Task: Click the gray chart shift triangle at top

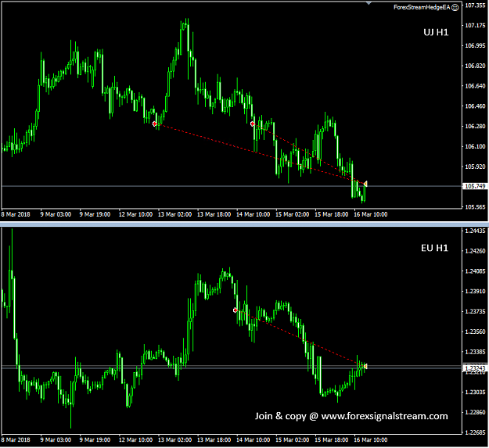Action: pos(369,3)
